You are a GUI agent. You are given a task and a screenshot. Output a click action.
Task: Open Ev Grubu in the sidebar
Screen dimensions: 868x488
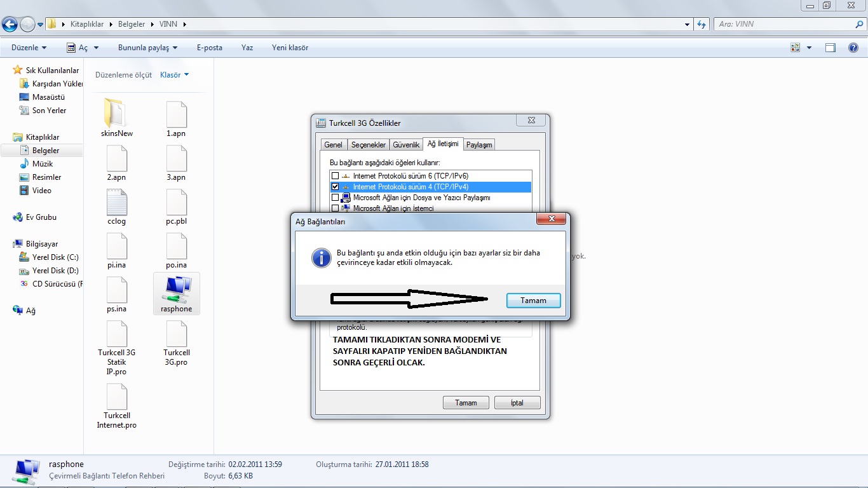coord(41,217)
